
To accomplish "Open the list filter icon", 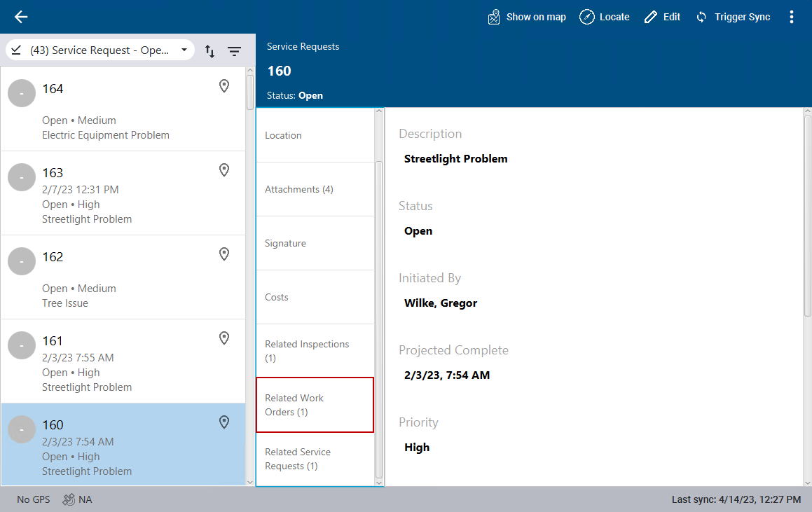I will point(234,50).
